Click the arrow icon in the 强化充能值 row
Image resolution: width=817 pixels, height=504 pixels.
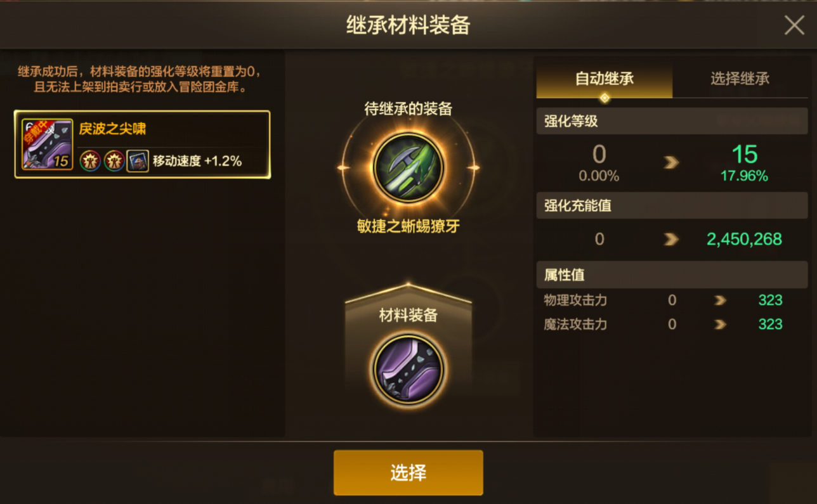[671, 239]
